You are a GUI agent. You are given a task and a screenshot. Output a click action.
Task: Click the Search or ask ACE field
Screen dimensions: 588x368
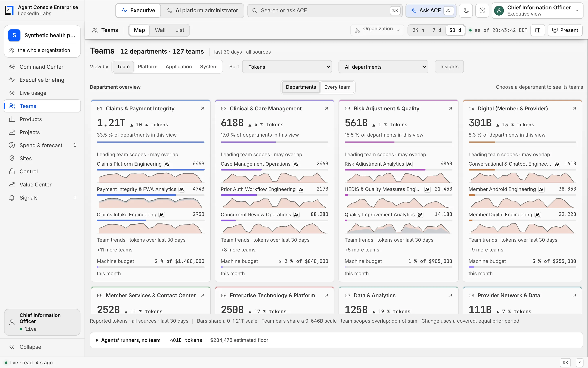[x=325, y=10]
